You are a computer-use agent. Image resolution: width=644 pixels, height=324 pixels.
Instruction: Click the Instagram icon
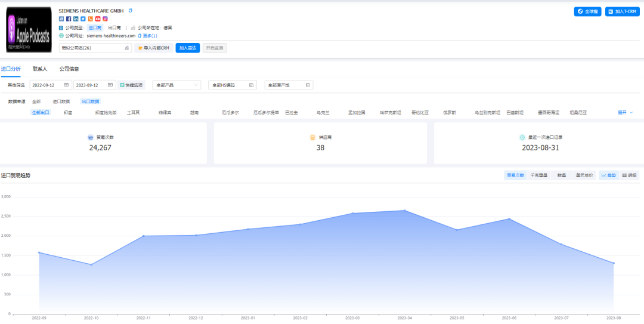click(x=105, y=19)
